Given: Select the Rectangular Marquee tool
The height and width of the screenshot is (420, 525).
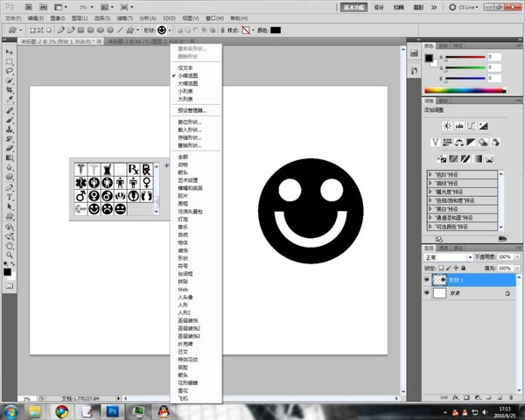Looking at the screenshot, I should click(10, 62).
